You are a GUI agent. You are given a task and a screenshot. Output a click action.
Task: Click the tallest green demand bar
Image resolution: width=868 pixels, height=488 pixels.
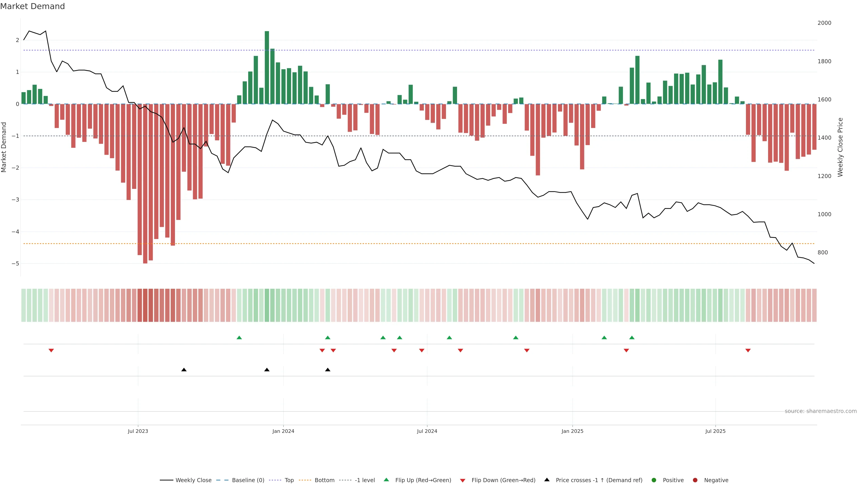[267, 67]
